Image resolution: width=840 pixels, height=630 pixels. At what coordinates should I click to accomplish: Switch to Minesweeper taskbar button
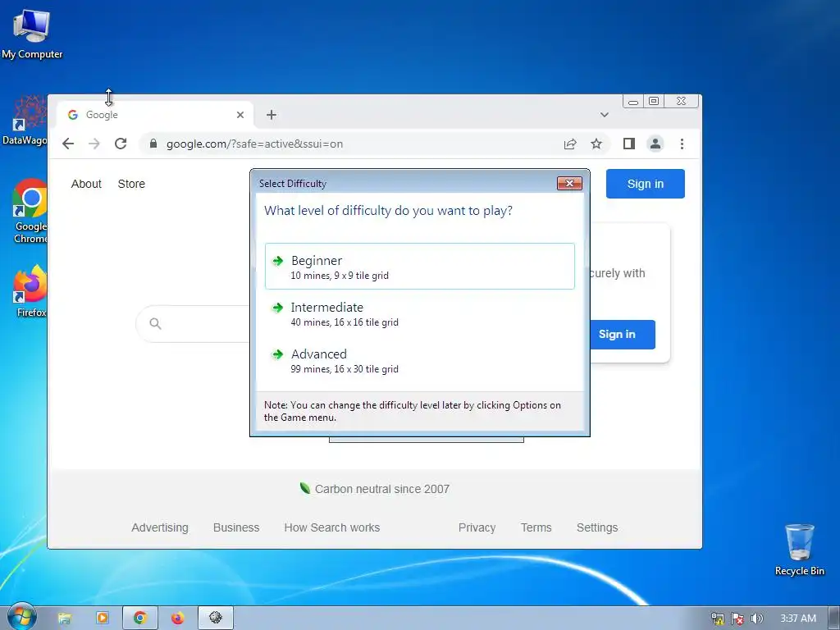(216, 619)
